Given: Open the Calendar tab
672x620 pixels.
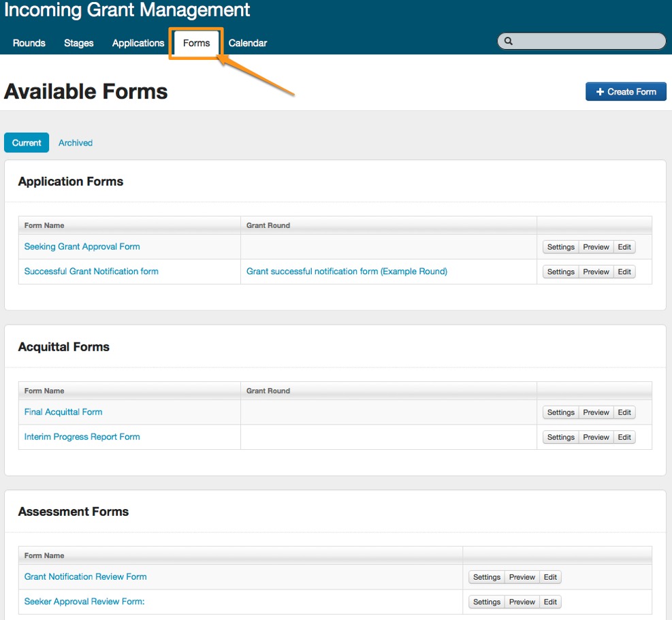Looking at the screenshot, I should [x=248, y=43].
